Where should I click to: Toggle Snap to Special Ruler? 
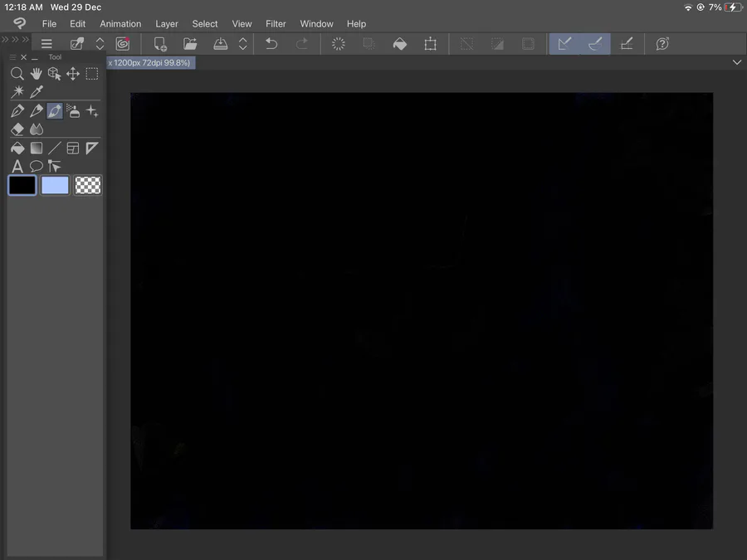click(x=595, y=44)
